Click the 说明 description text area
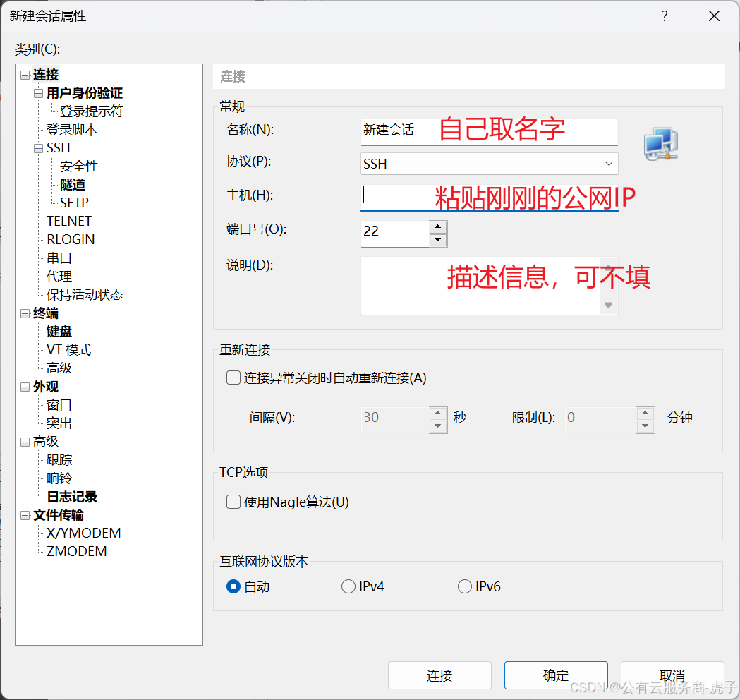Viewport: 740px width, 700px height. pyautogui.click(x=490, y=286)
